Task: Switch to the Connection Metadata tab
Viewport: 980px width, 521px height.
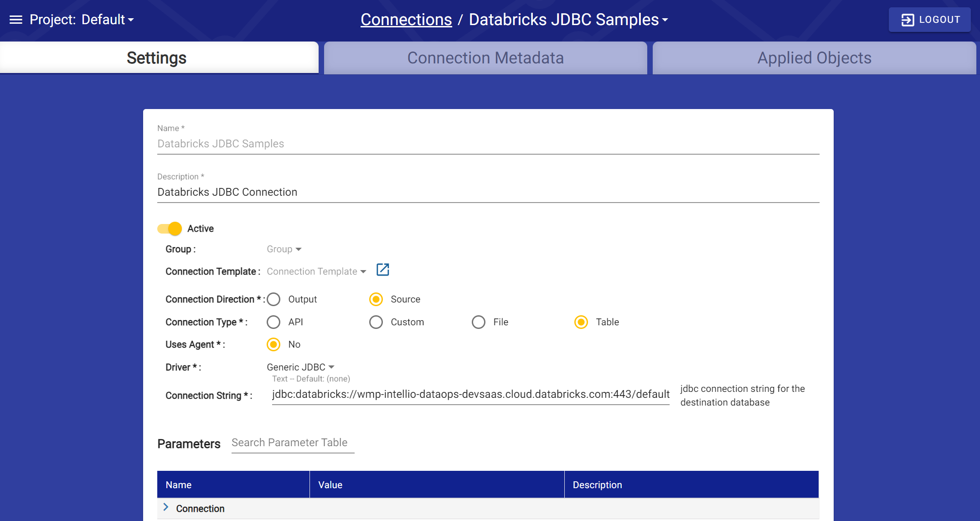Action: (485, 58)
